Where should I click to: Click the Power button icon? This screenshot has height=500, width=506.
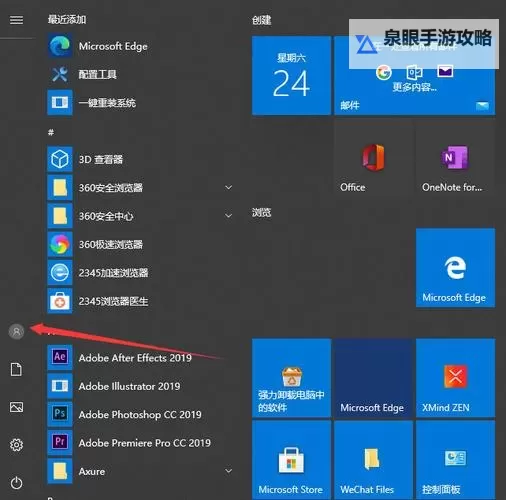(x=16, y=483)
